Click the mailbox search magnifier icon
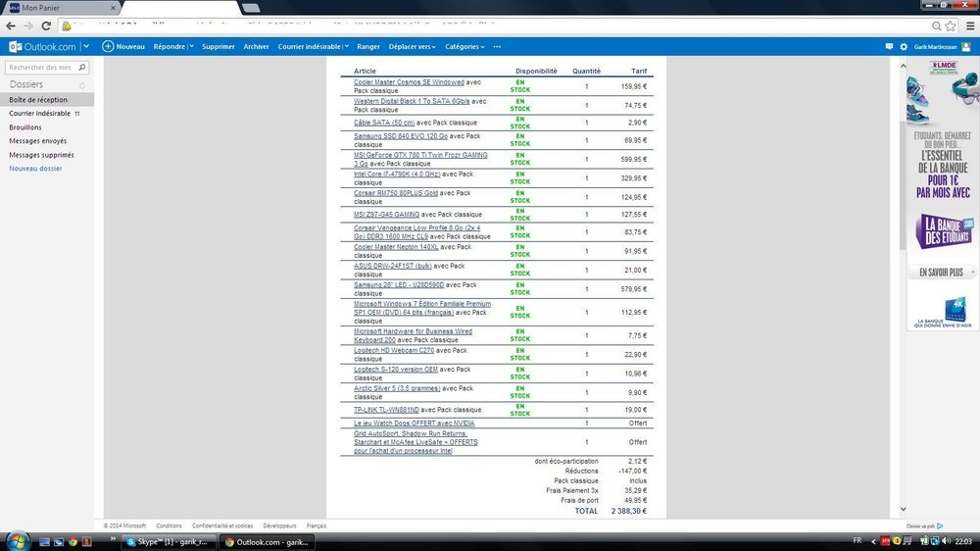 pyautogui.click(x=82, y=68)
